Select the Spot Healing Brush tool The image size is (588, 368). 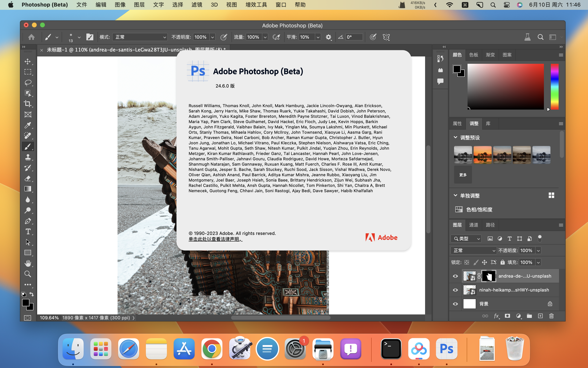tap(28, 136)
